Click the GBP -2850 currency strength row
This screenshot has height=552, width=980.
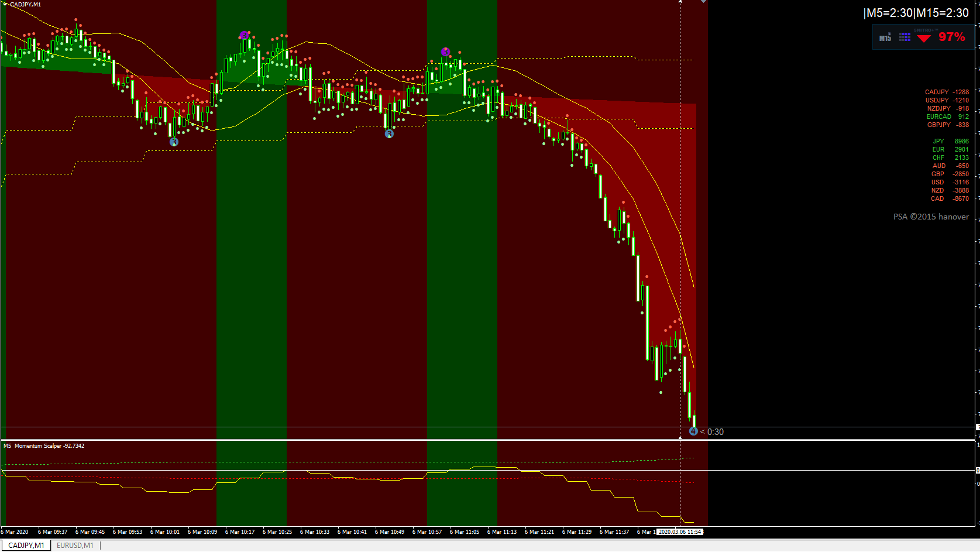(950, 174)
